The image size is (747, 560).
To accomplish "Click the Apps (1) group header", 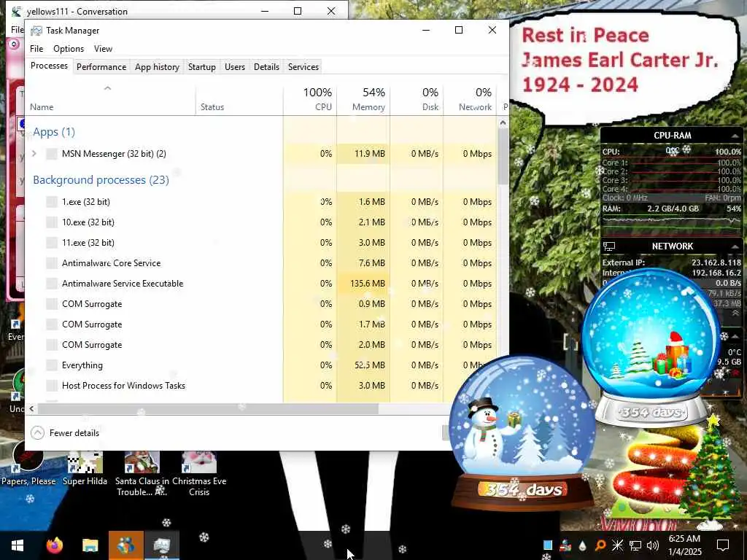I will (x=54, y=132).
